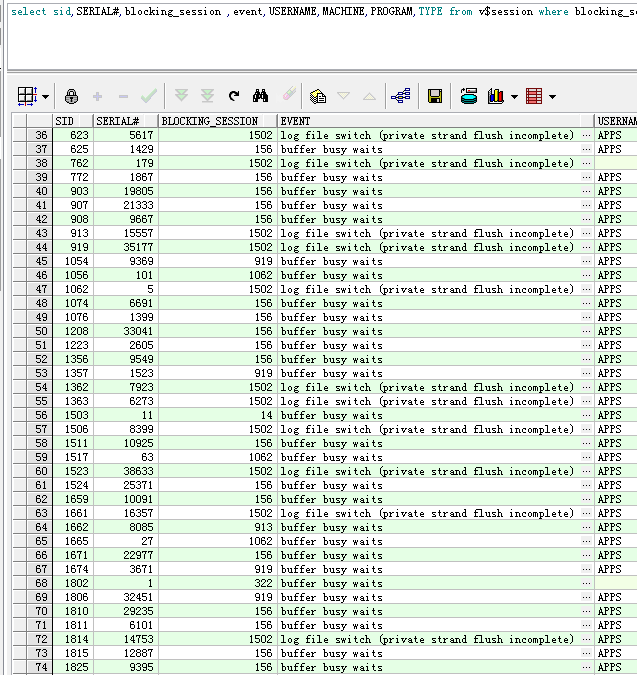Click the query by example icon
This screenshot has width=637, height=675.
tap(318, 97)
